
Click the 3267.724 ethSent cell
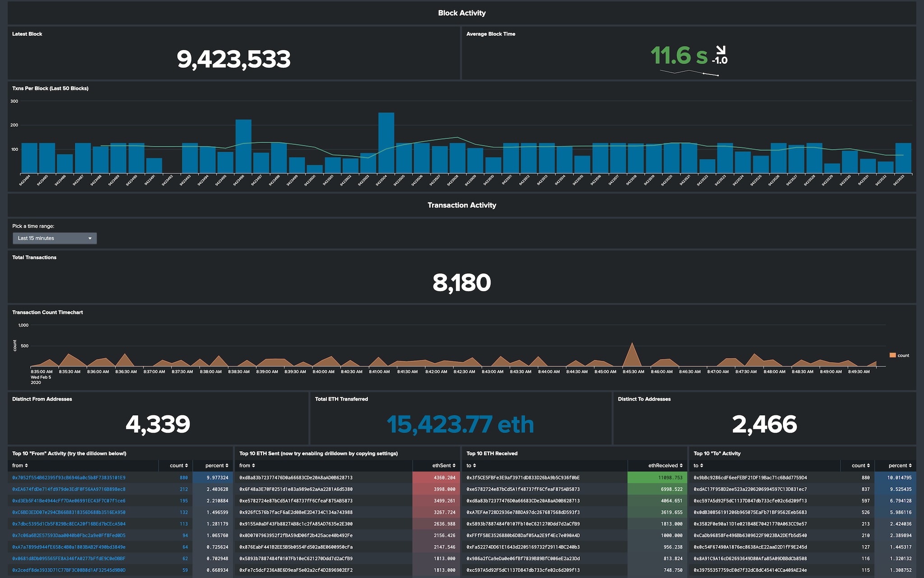pos(436,513)
